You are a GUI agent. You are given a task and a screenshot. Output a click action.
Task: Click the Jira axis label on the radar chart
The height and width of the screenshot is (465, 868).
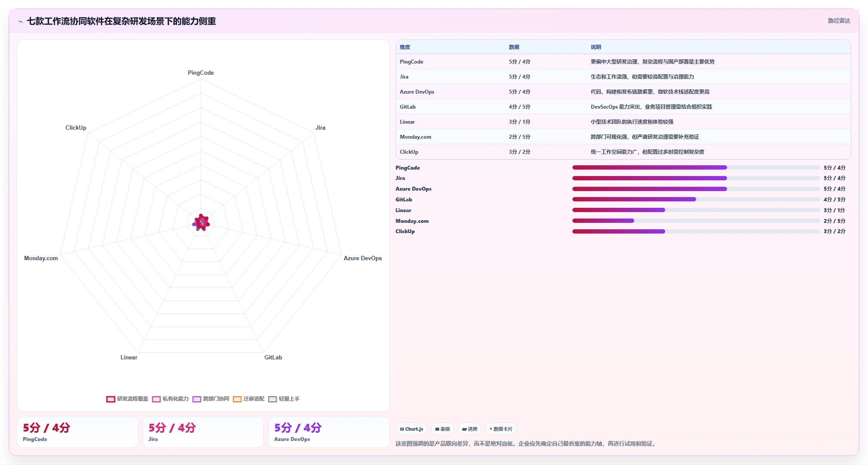(x=320, y=128)
